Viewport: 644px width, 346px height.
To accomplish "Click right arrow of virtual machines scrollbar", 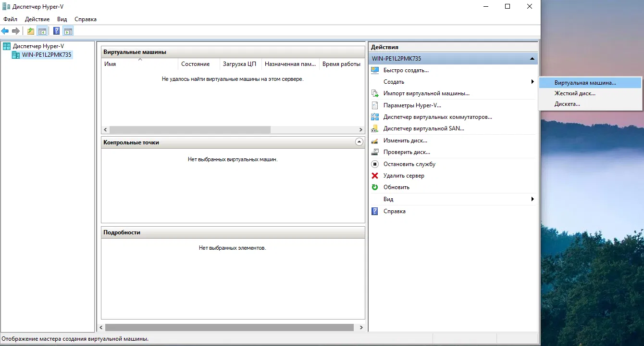I will (361, 130).
